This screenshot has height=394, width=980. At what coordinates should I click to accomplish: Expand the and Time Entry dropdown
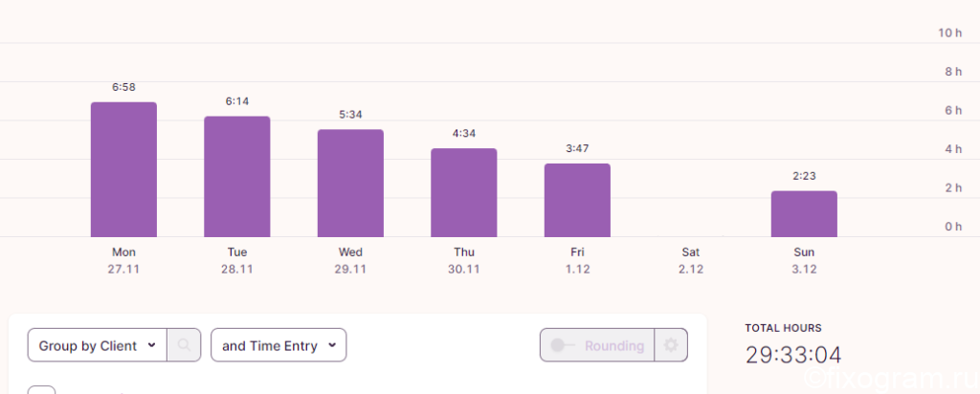pos(278,344)
